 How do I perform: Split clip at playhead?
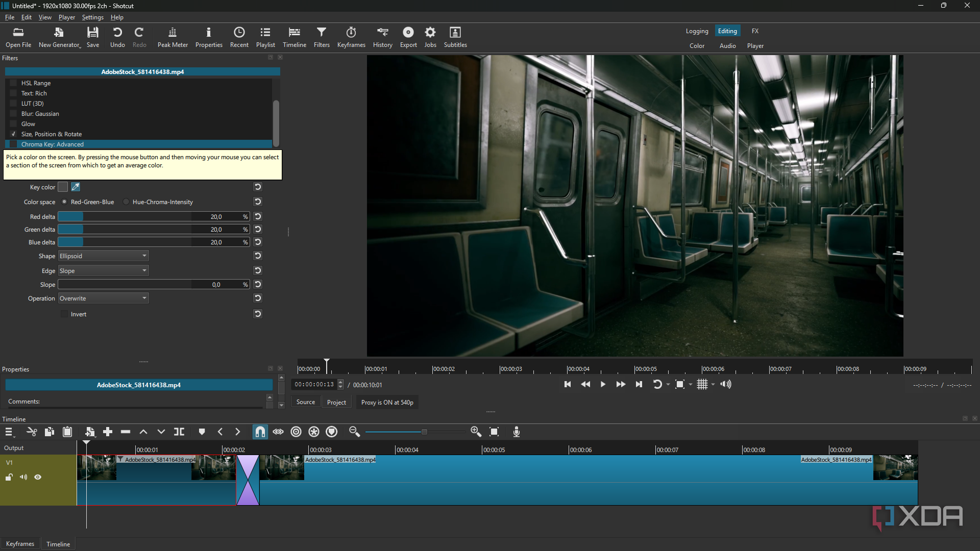(x=179, y=432)
